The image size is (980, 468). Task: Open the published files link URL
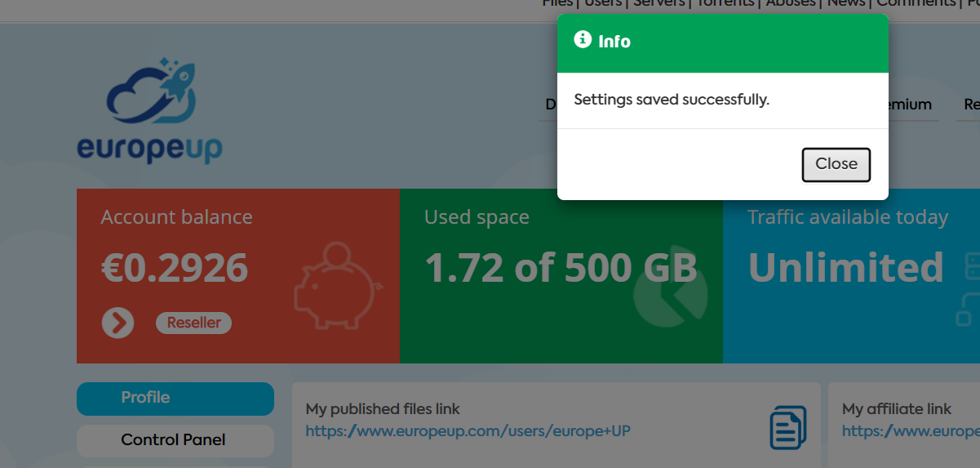tap(468, 431)
